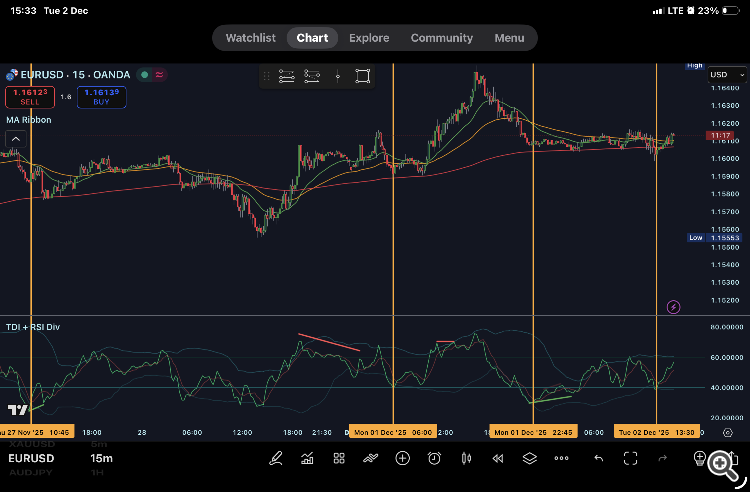Open the object tree layers icon
750x492 pixels.
coord(529,458)
